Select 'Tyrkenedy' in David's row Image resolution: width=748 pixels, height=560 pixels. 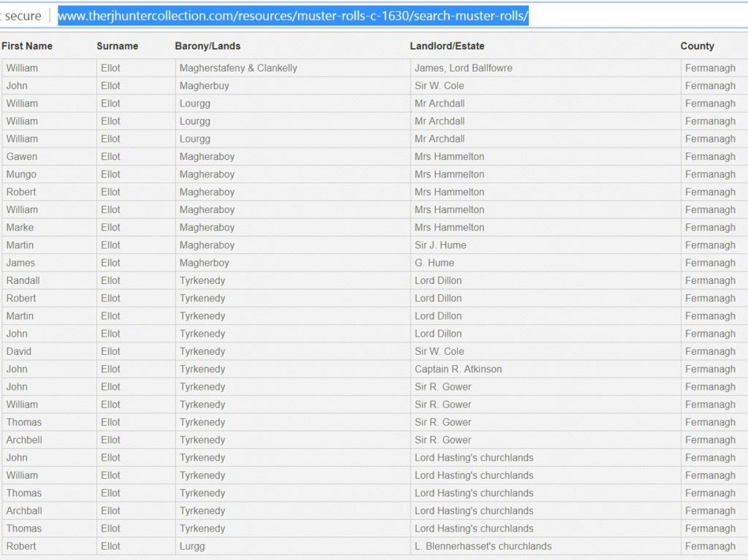(202, 351)
